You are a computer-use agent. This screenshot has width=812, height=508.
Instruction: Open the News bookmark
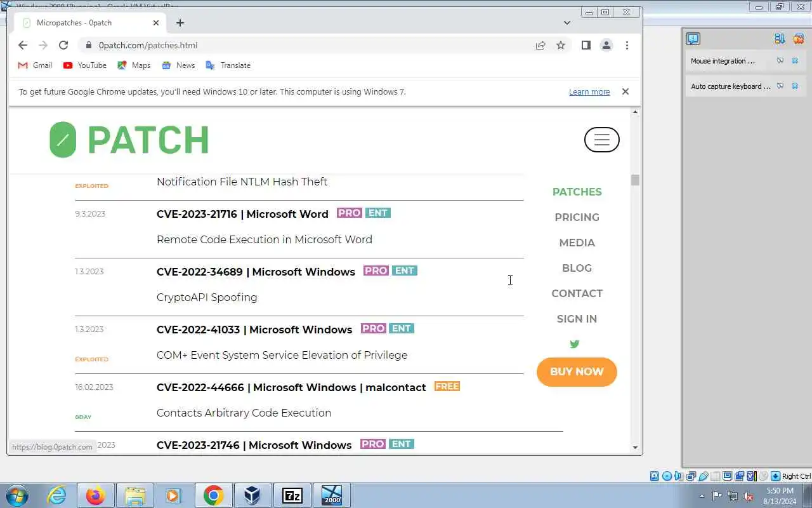[178, 65]
